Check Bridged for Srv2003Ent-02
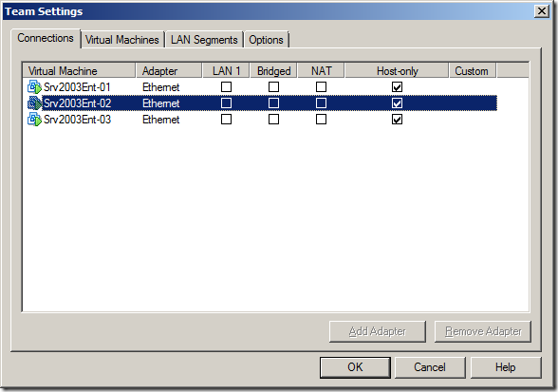This screenshot has height=392, width=558. (273, 103)
